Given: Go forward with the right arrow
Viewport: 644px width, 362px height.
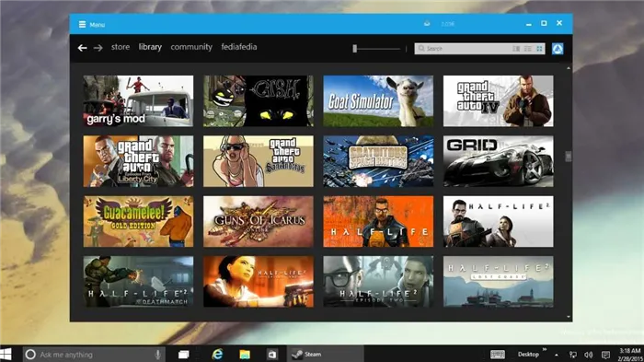Looking at the screenshot, I should [x=98, y=48].
